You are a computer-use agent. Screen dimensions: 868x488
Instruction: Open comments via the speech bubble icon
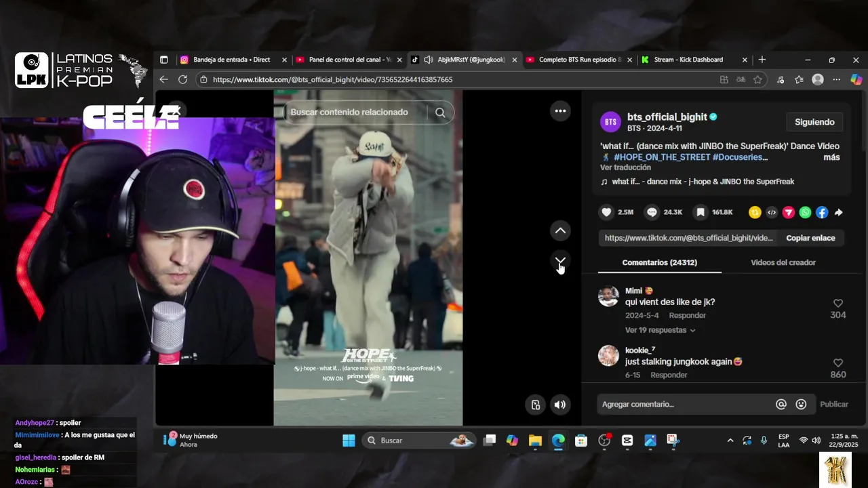(652, 212)
